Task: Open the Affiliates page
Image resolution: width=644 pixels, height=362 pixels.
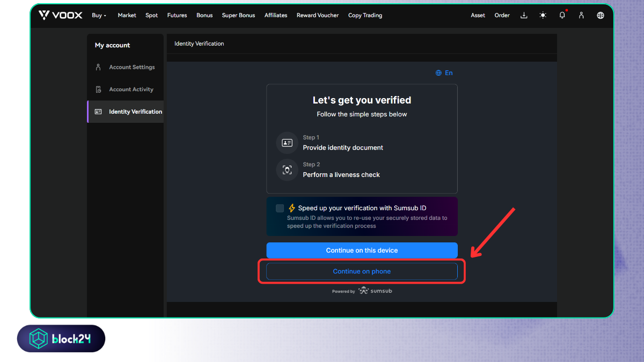Action: (x=276, y=16)
